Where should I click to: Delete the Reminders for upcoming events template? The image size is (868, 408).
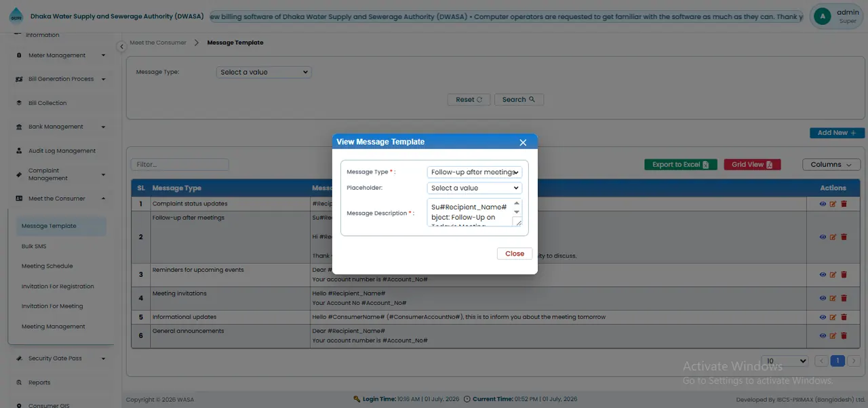click(x=844, y=274)
